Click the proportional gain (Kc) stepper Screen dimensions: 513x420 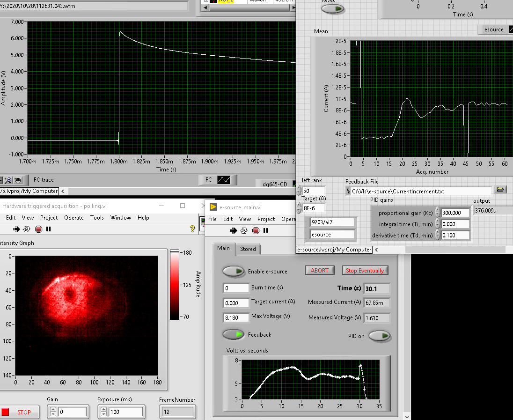tap(437, 213)
